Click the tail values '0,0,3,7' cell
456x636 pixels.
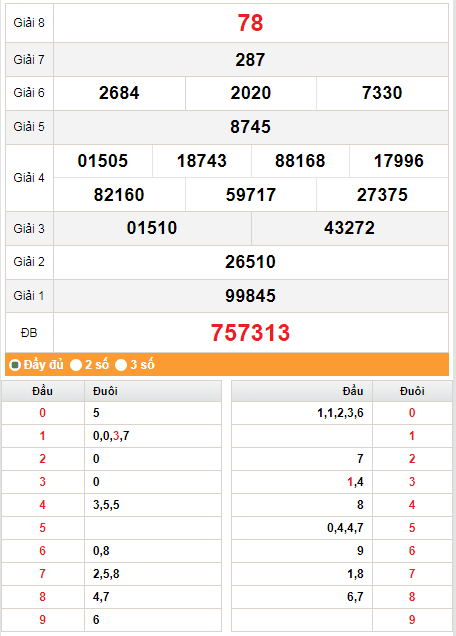(153, 436)
